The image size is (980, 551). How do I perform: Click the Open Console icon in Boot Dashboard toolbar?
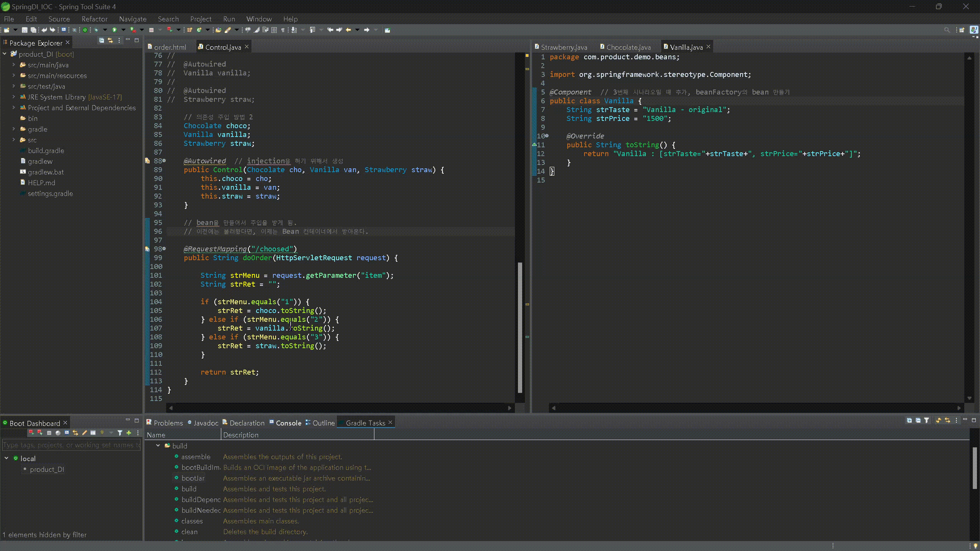click(67, 433)
